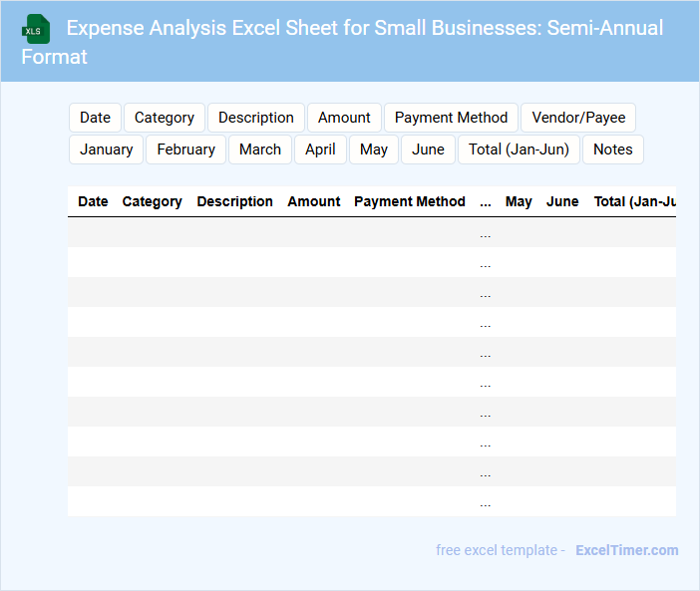
Task: Click the Total (Jan-Jun) tag
Action: pos(519,149)
